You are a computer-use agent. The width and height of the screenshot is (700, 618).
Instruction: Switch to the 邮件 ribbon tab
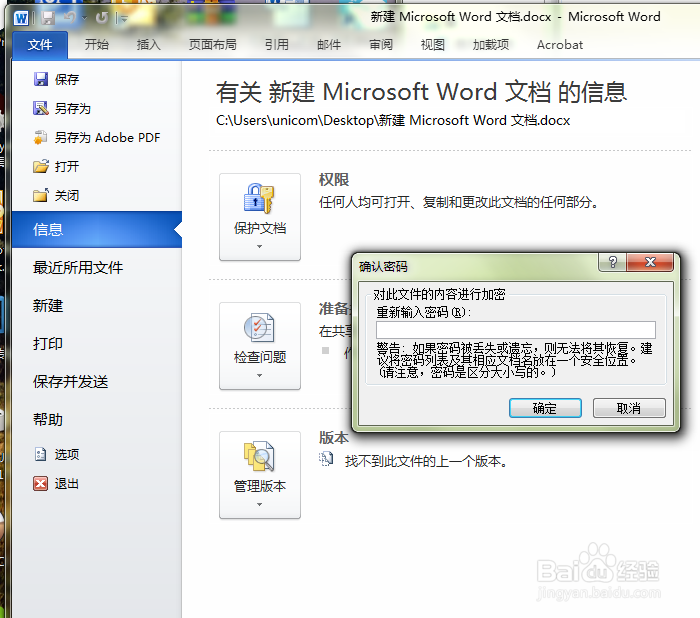point(329,45)
